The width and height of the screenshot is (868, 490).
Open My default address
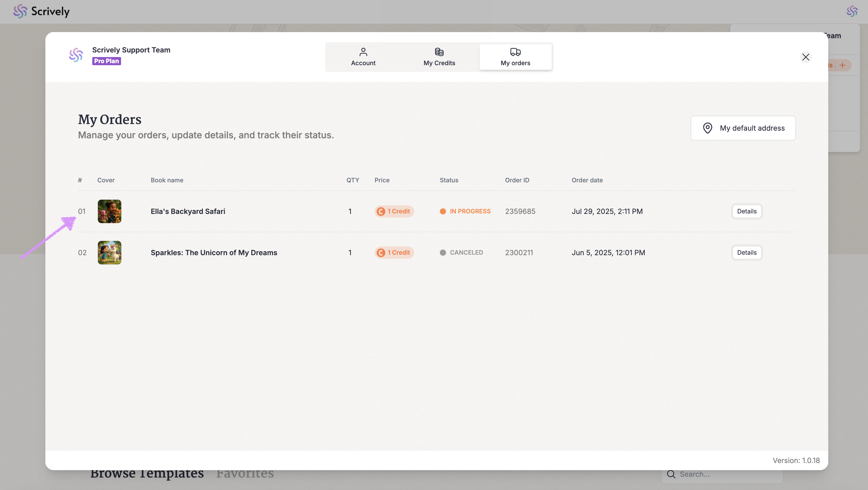[743, 128]
